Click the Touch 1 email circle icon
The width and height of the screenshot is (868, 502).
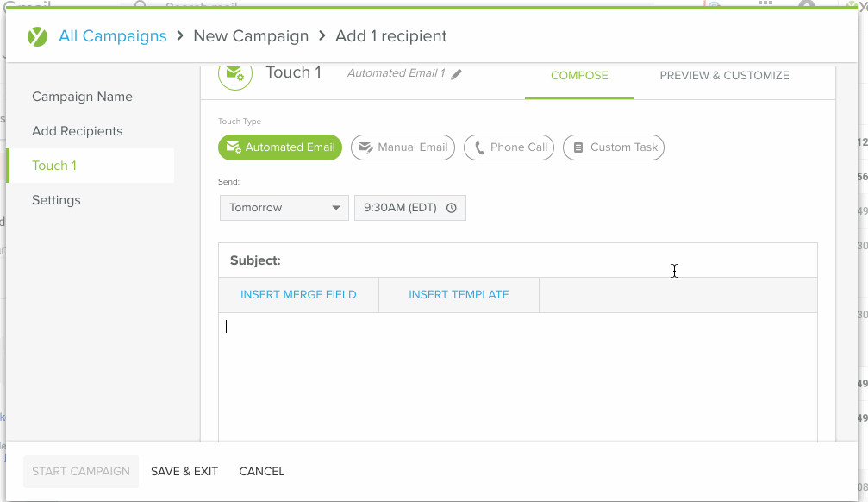click(235, 74)
